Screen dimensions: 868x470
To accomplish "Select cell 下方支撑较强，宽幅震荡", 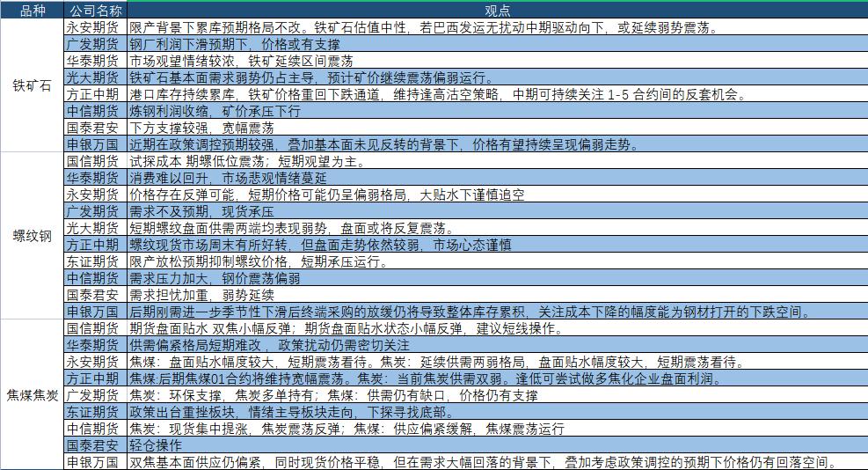I will coord(497,128).
